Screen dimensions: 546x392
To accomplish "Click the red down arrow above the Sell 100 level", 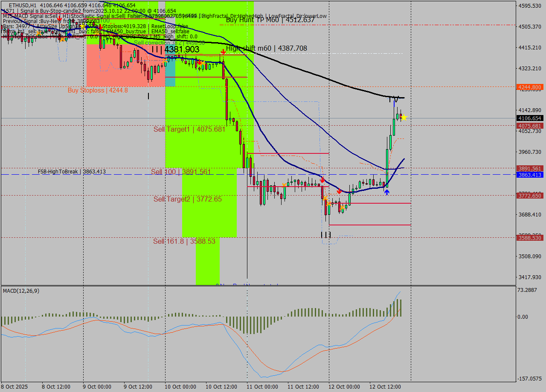I will 322,180.
